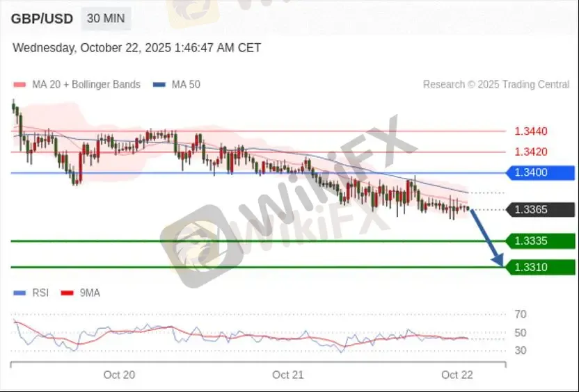The height and width of the screenshot is (392, 579).
Task: Click the 'MA 20 + Bollinger Bands' legend label
Action: point(86,85)
